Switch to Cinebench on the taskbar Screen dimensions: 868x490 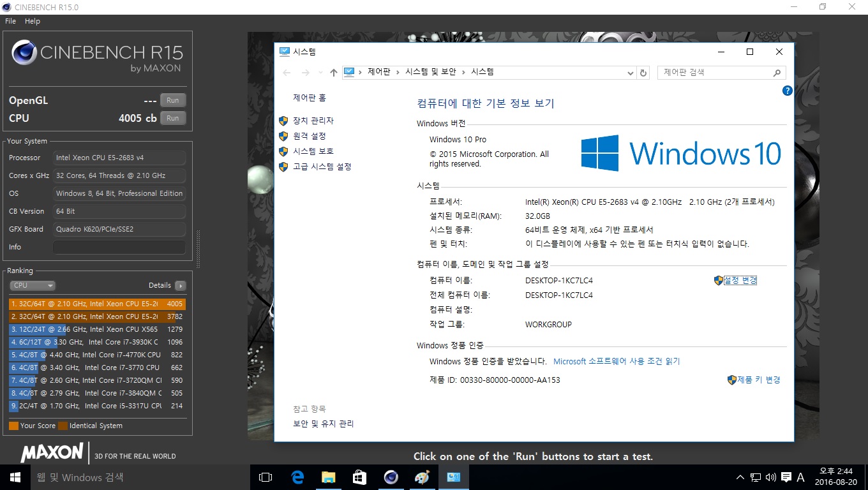click(391, 477)
